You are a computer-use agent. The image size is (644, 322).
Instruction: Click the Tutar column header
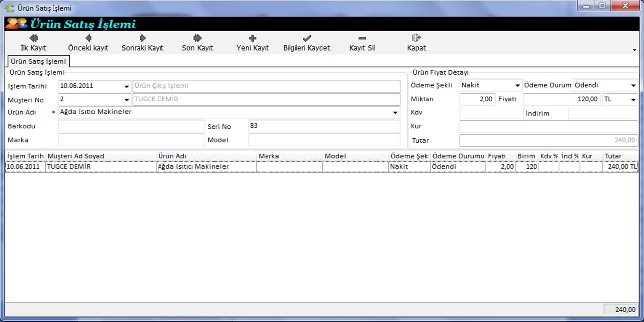pos(620,156)
